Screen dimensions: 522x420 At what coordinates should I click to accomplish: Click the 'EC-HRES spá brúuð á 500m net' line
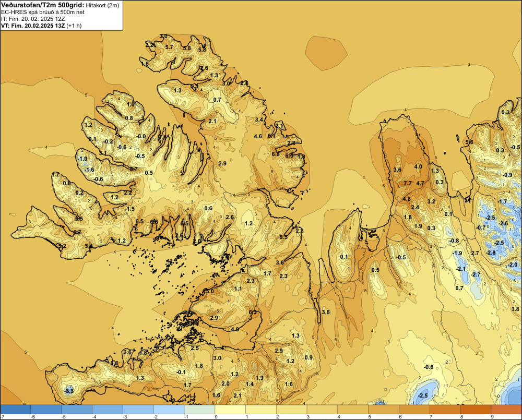pos(43,12)
